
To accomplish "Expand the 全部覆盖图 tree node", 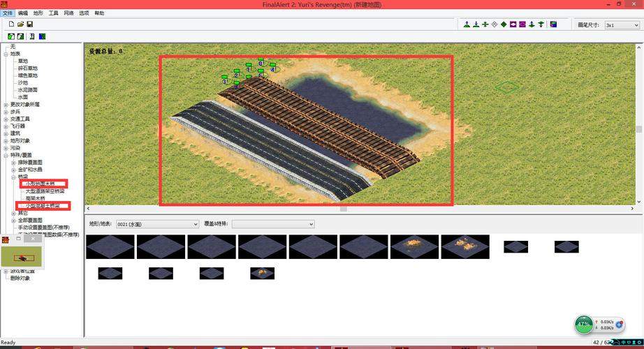I will coord(13,221).
